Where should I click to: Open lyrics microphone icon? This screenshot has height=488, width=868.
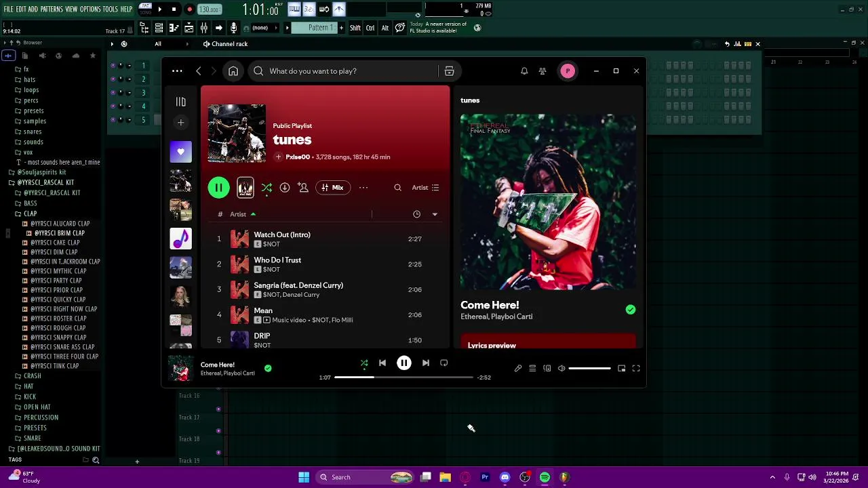pyautogui.click(x=517, y=369)
